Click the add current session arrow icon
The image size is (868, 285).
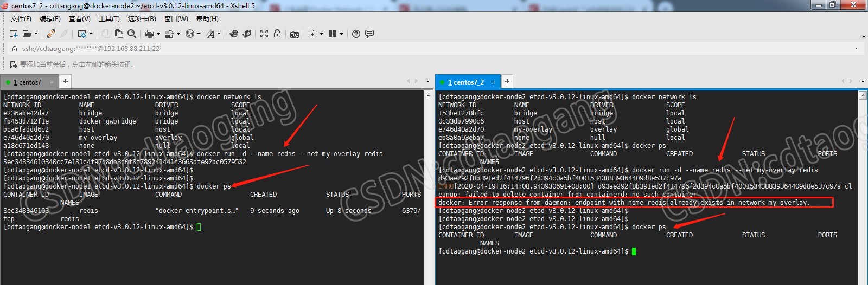click(14, 64)
